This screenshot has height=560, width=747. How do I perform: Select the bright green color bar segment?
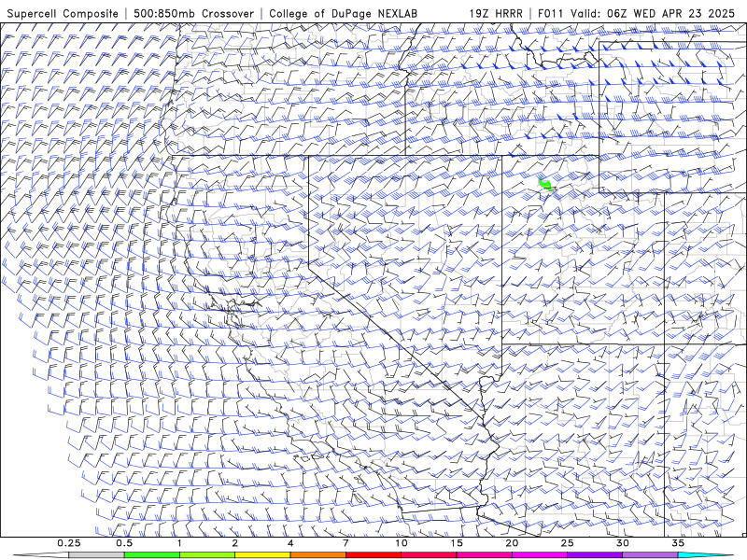(x=152, y=555)
